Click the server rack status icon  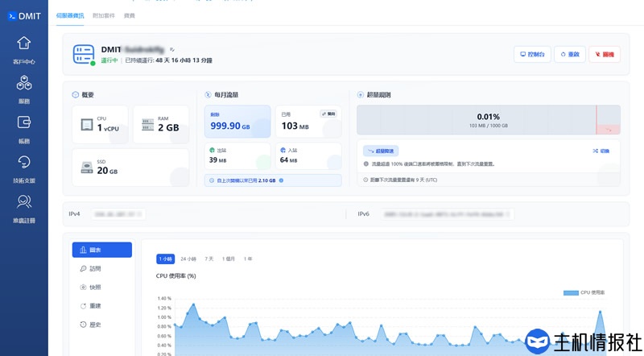[x=84, y=55]
